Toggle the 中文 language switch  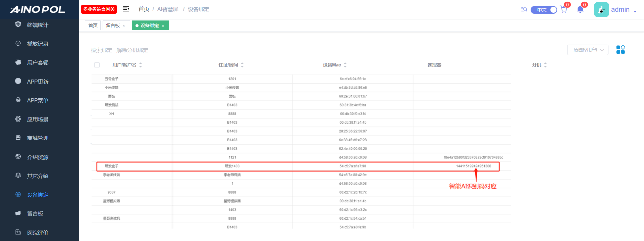(544, 10)
